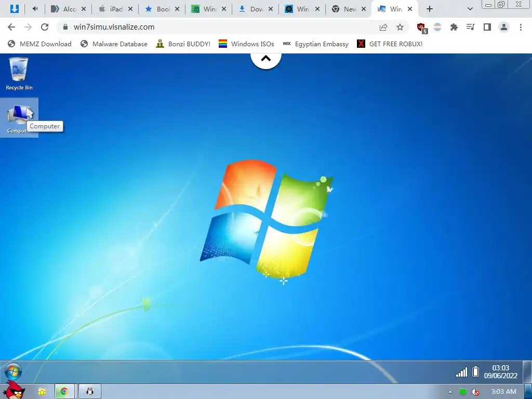Click the simulator's battery icon

(476, 372)
